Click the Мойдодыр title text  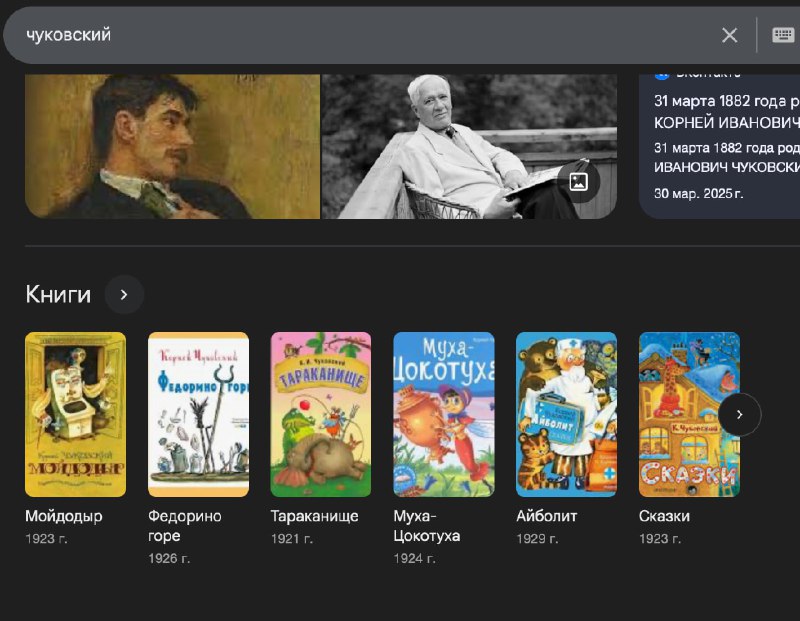pos(64,516)
